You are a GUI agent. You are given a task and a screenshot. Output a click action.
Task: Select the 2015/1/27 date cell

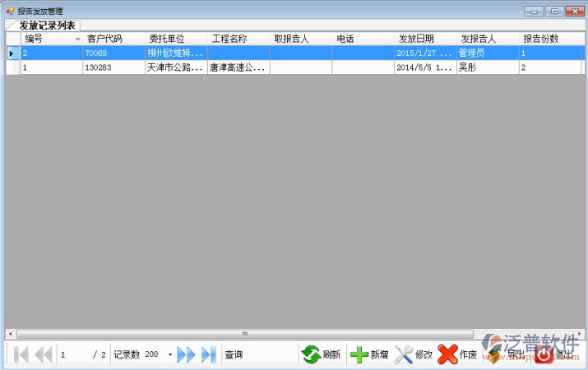click(x=425, y=53)
